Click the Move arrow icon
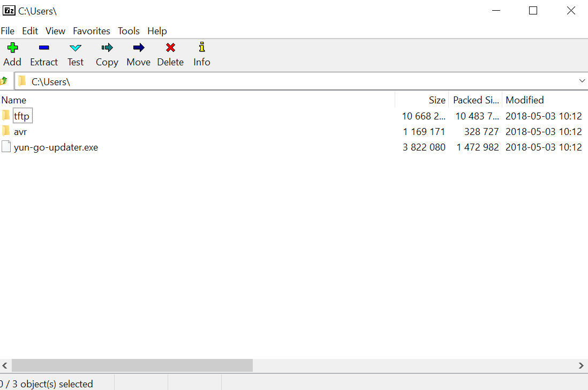 click(138, 48)
